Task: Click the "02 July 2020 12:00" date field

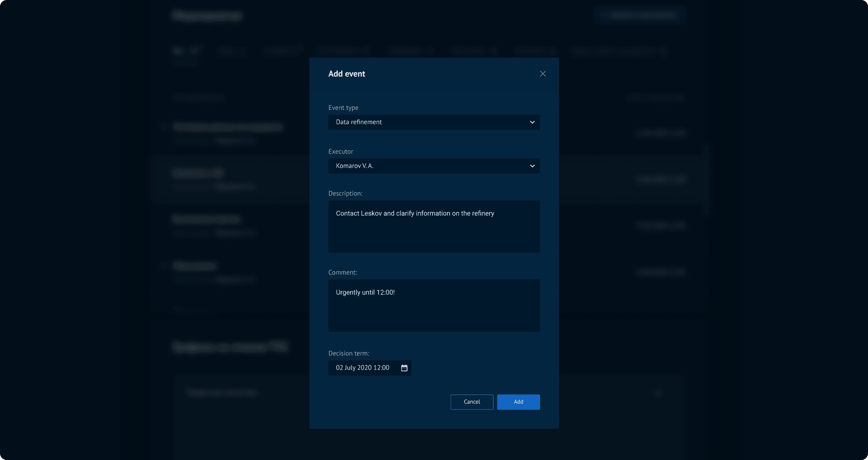Action: click(x=363, y=368)
